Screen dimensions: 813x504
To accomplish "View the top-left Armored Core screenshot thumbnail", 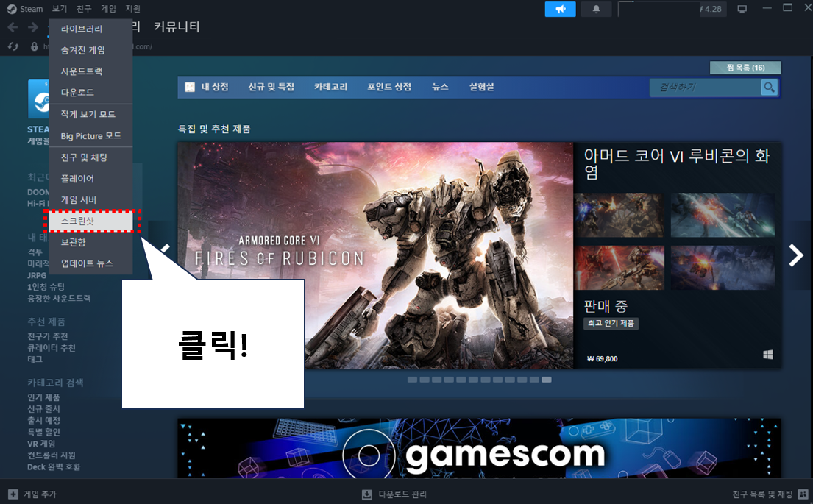I will pyautogui.click(x=619, y=215).
